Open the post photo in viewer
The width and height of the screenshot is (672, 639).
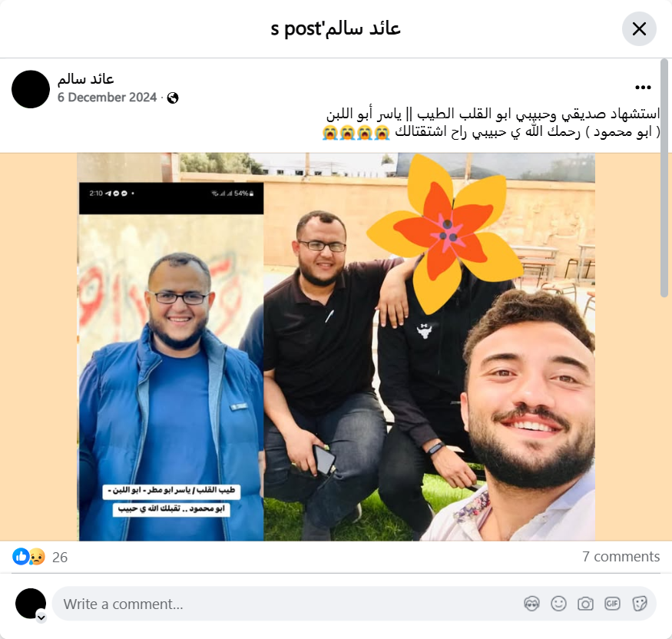click(336, 346)
